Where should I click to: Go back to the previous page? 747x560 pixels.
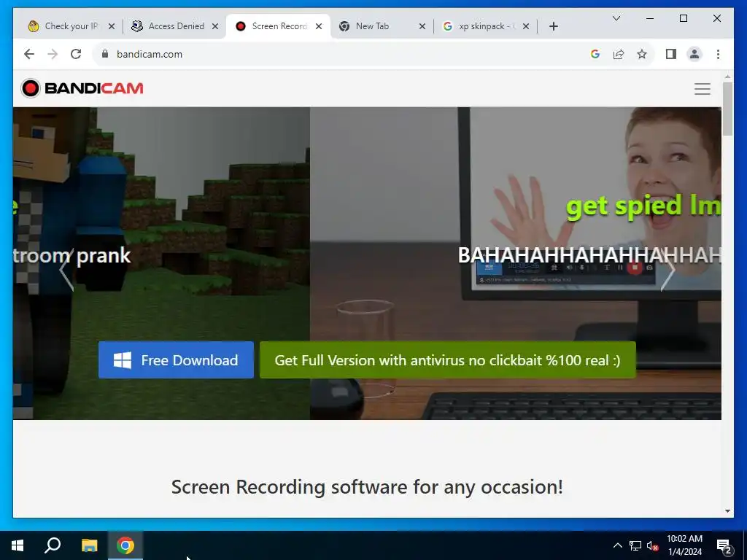pos(29,54)
